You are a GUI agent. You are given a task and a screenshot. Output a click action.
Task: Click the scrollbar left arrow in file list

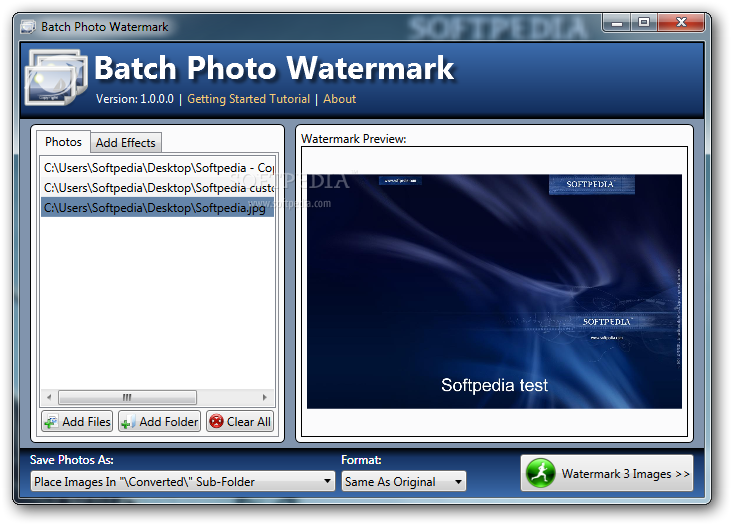(x=49, y=397)
